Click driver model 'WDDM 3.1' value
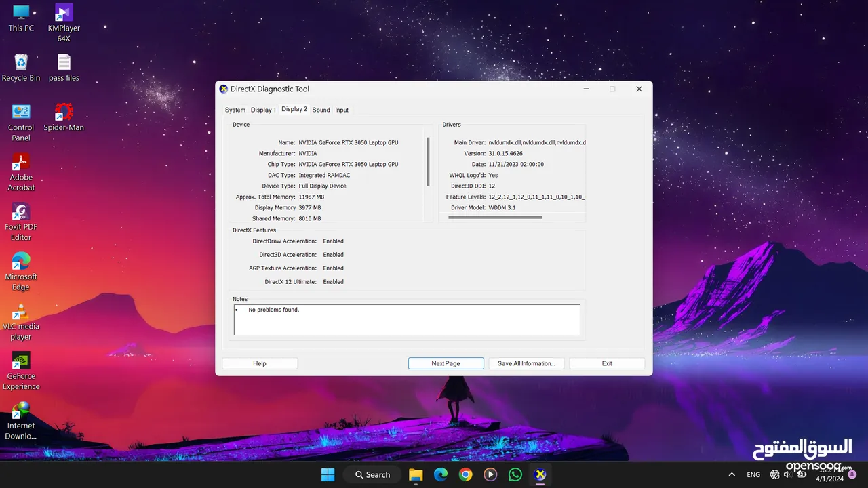868x488 pixels. (x=502, y=207)
